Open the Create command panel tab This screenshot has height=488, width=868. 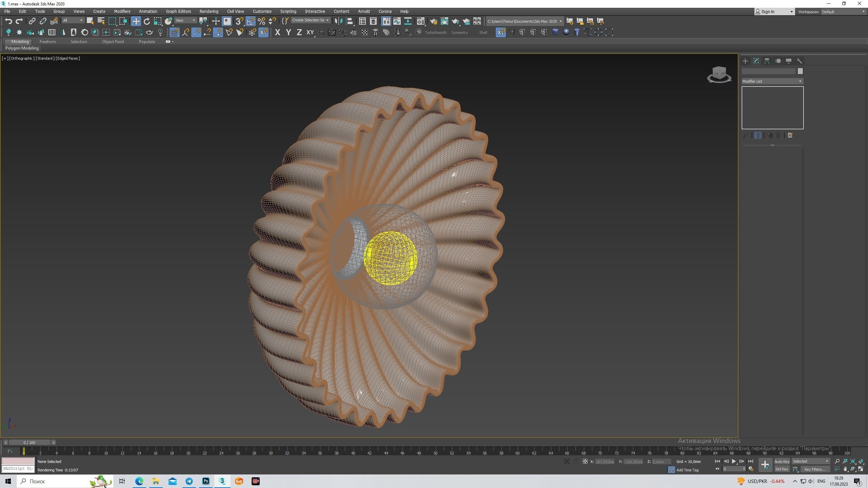pyautogui.click(x=745, y=61)
